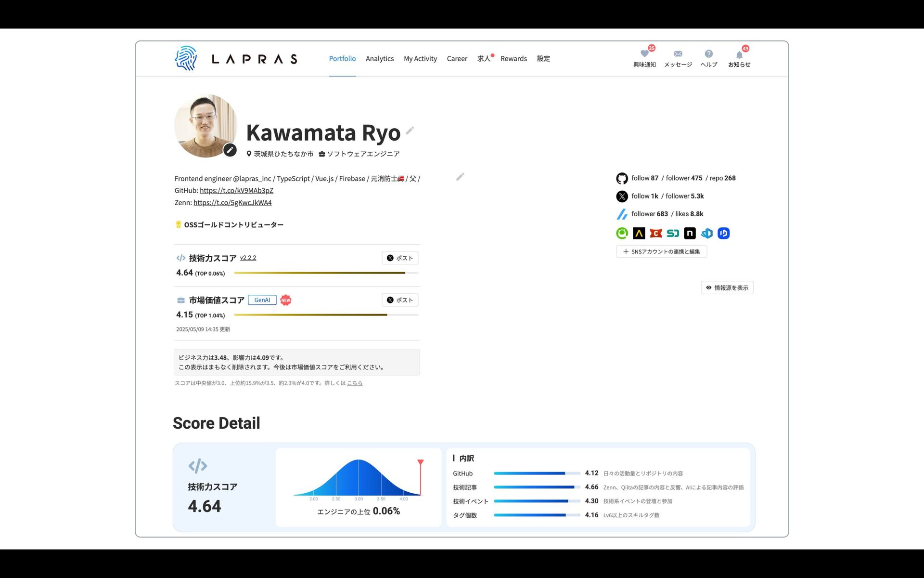The width and height of the screenshot is (924, 578).
Task: Open the Zenn account icon
Action: pos(622,214)
